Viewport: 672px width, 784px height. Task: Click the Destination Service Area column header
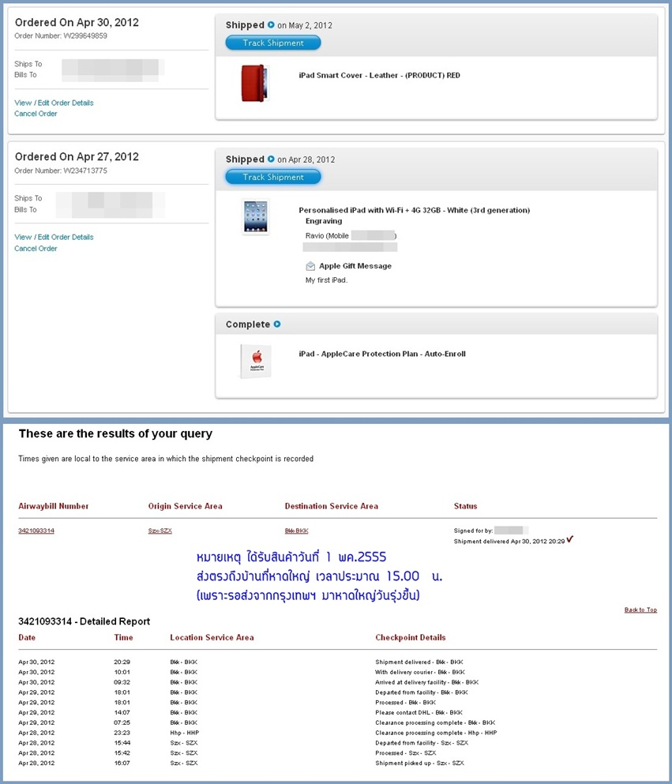(332, 506)
